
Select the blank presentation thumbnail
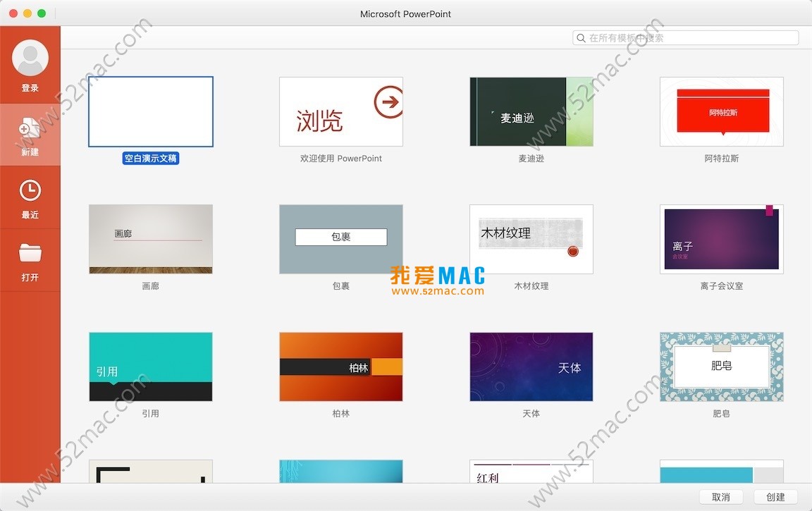click(151, 112)
